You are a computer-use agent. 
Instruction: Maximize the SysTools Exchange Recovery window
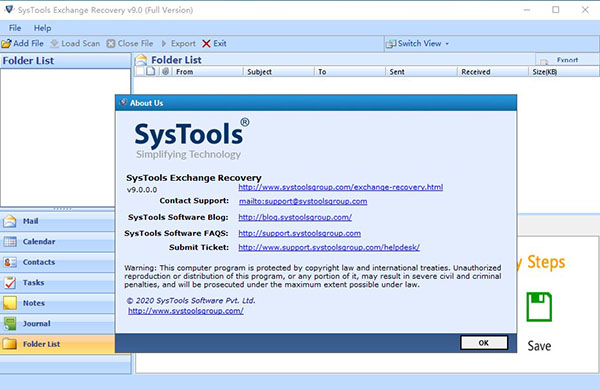(556, 10)
